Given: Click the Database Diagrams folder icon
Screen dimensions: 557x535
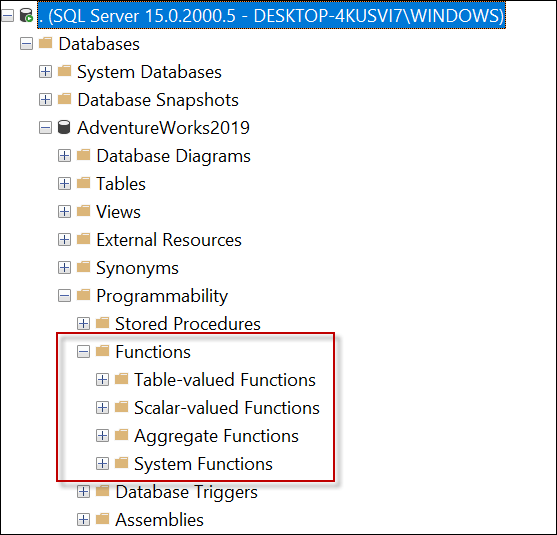Looking at the screenshot, I should click(x=83, y=155).
